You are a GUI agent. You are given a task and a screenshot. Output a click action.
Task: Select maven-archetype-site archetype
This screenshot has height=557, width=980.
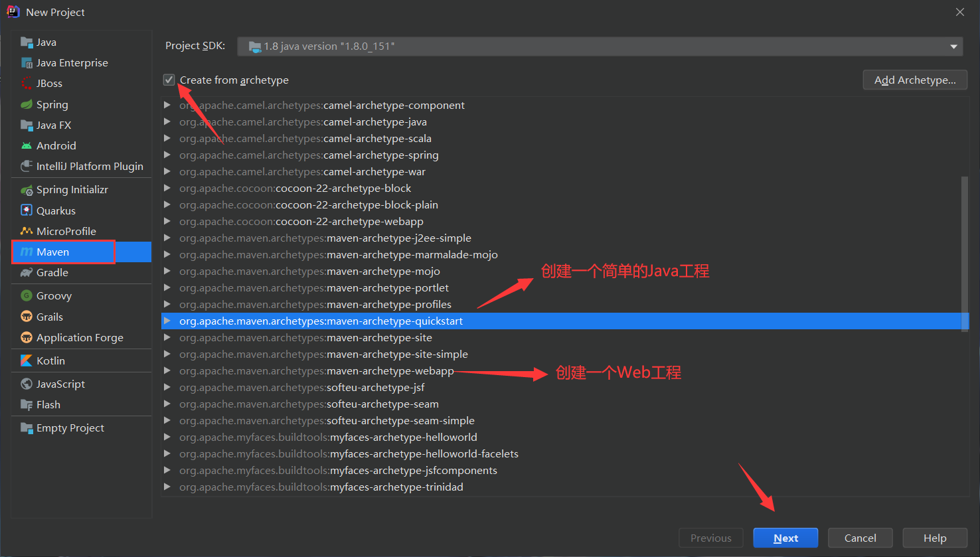tap(305, 337)
